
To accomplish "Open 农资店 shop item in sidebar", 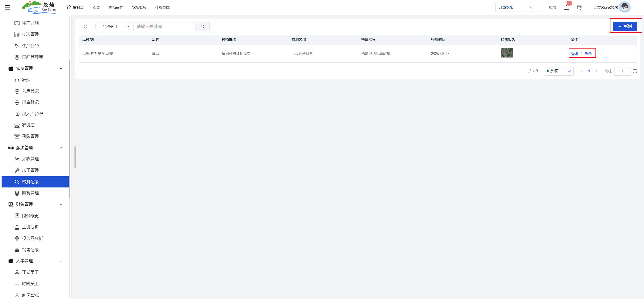I will [x=28, y=125].
